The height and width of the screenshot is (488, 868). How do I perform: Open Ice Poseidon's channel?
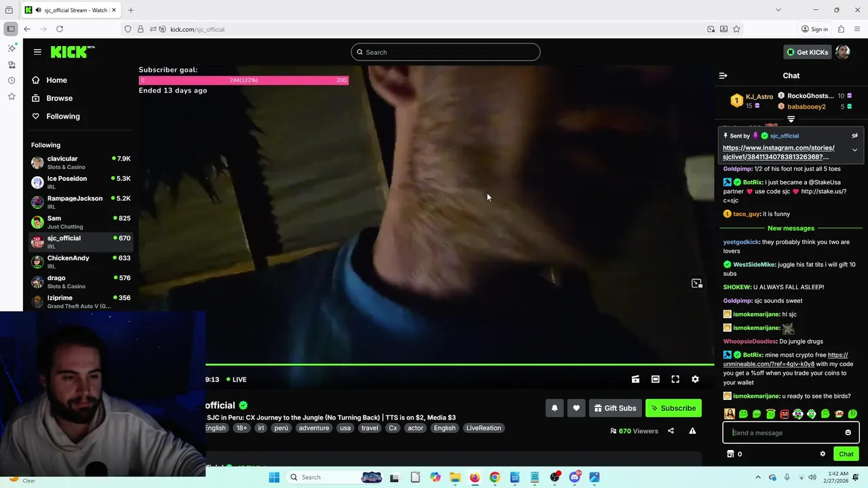click(81, 182)
